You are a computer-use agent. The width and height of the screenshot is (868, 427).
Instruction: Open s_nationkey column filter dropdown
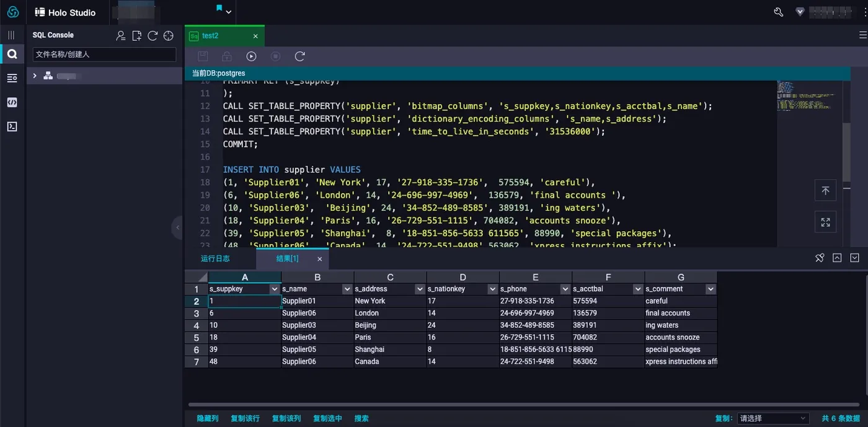tap(493, 289)
